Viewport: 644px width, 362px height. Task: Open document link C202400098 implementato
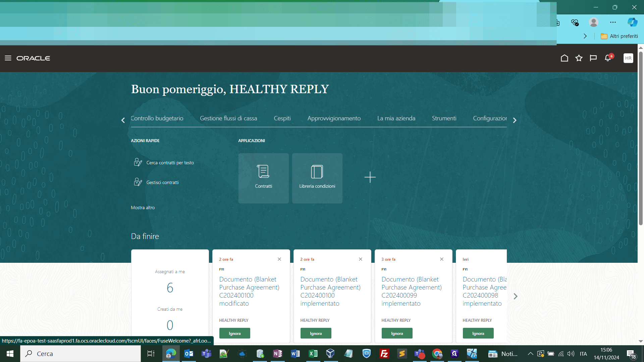coord(485,291)
